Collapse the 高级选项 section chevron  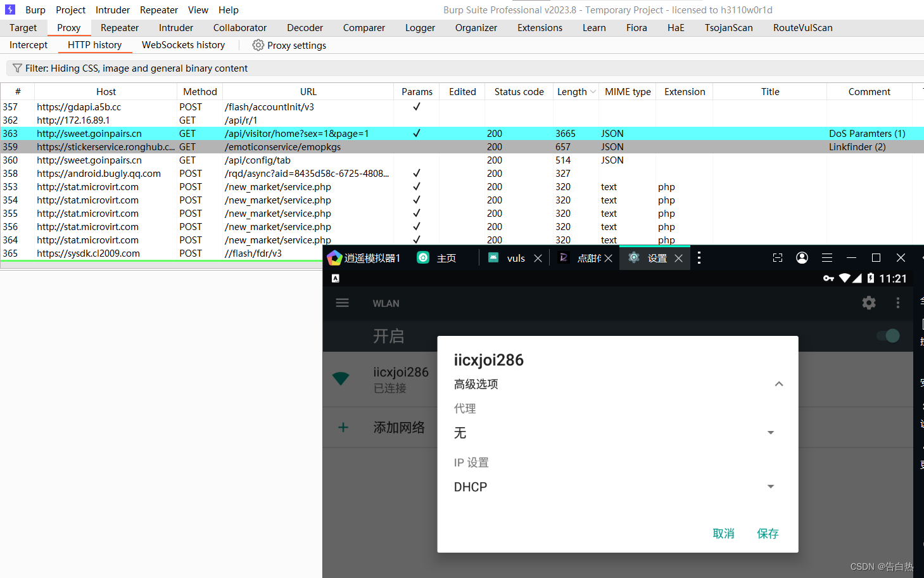click(779, 384)
